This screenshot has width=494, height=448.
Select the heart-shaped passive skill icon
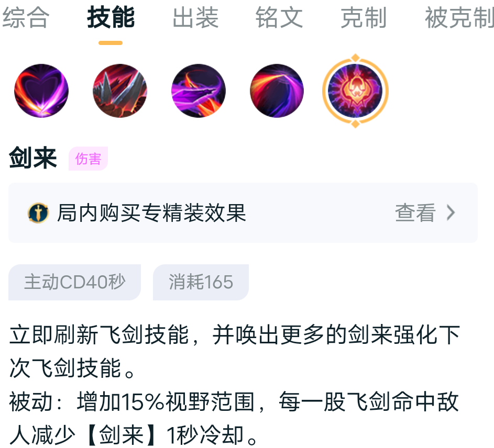(41, 91)
